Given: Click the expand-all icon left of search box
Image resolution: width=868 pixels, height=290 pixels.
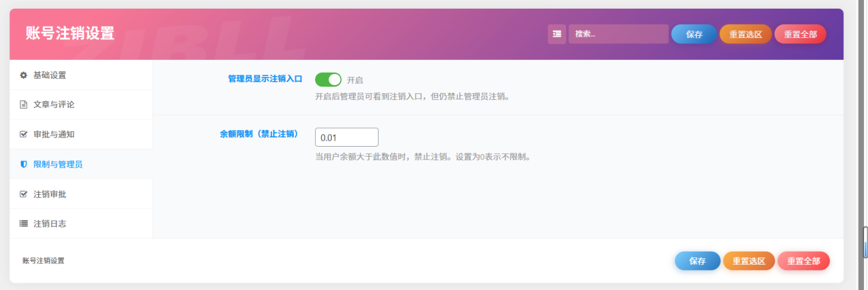Looking at the screenshot, I should click(x=557, y=34).
